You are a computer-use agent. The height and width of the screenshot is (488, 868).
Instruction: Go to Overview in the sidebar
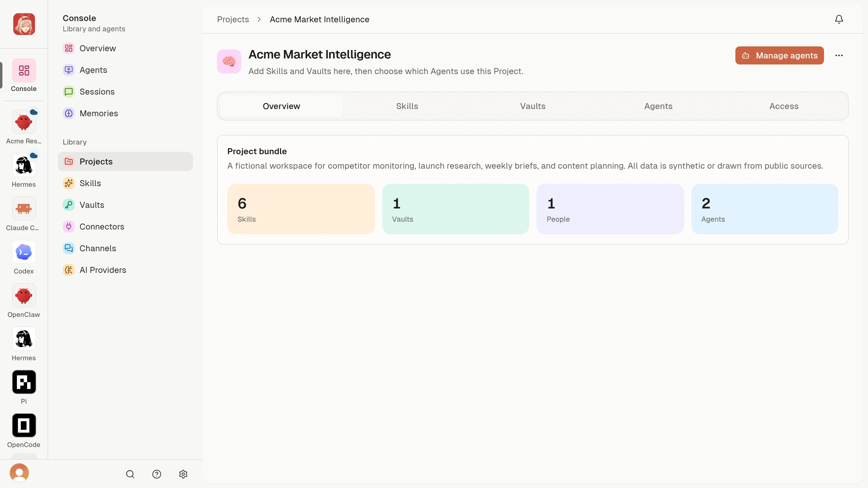tap(125, 48)
